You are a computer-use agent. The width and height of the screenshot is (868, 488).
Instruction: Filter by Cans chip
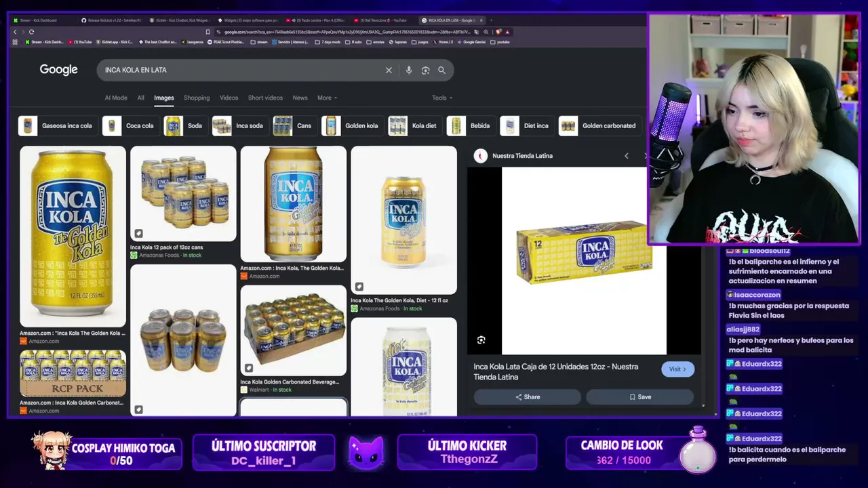(295, 126)
